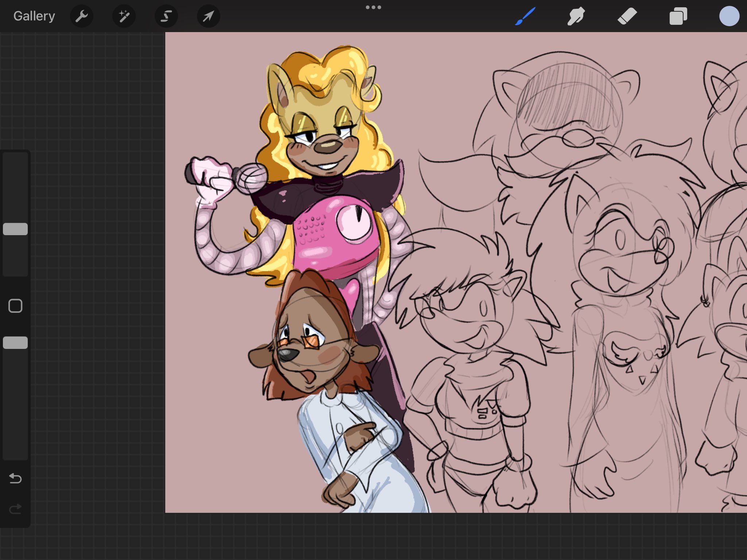747x560 pixels.
Task: Click the brown dog character's face
Action: 310,350
